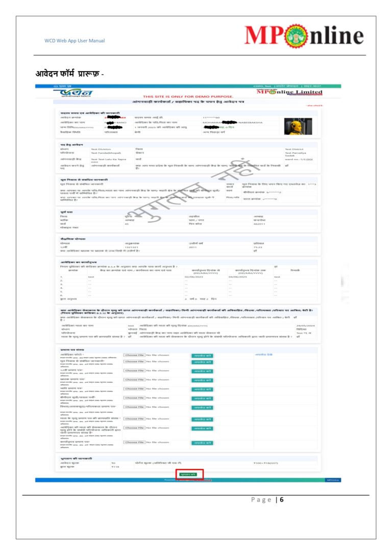The image size is (392, 555).
Task: Go to home page via 'मुख्य पृष्ठ' link
Action: coord(65,86)
